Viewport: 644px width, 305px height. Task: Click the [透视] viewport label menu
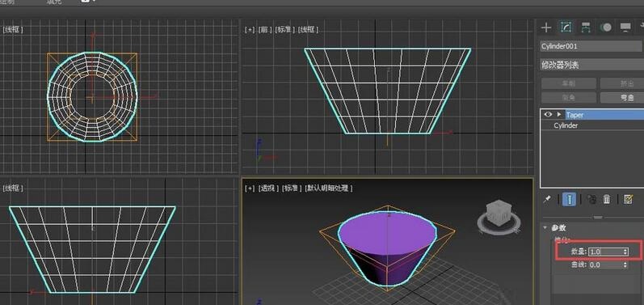pyautogui.click(x=268, y=189)
